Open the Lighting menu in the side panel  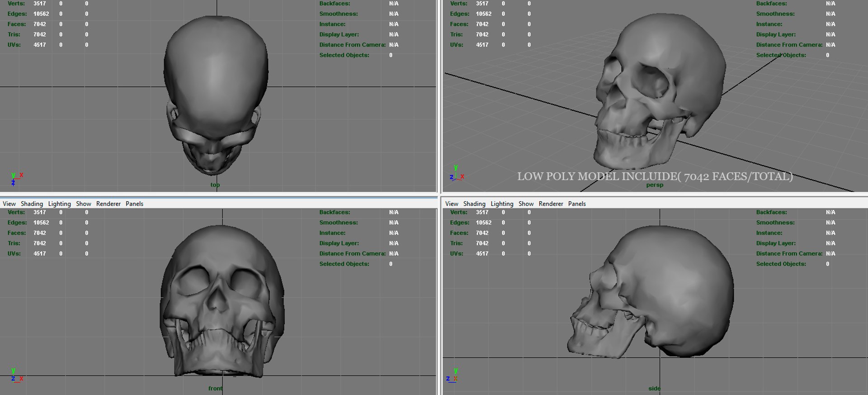(502, 204)
